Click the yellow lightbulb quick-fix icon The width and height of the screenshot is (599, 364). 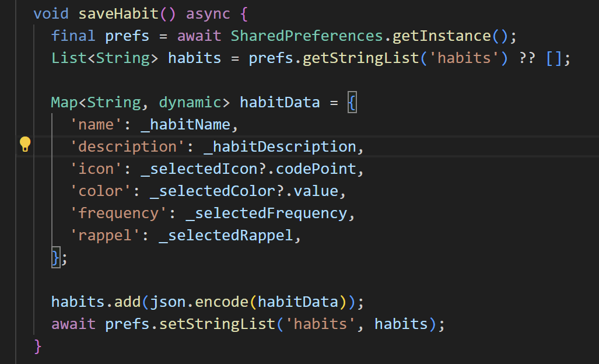(25, 144)
